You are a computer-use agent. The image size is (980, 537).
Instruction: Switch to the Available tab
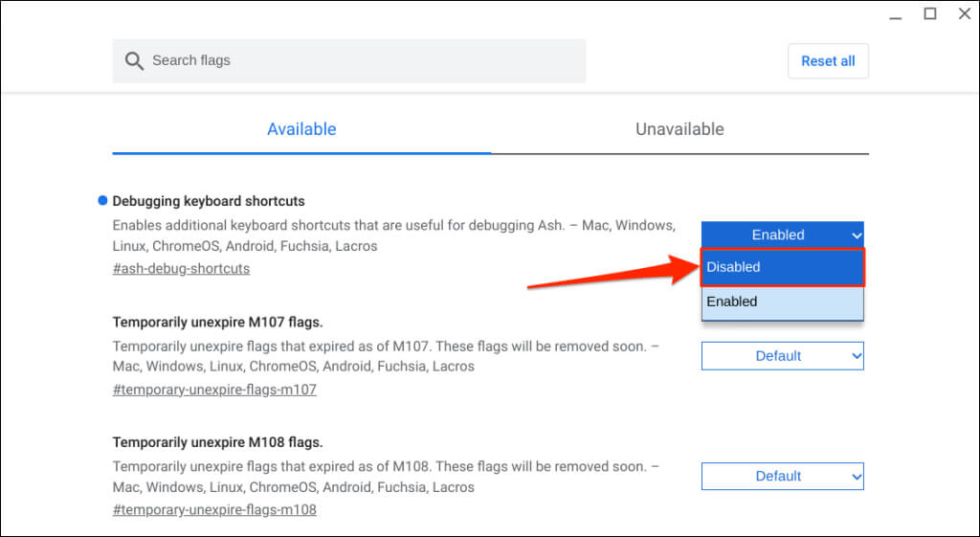pos(301,129)
